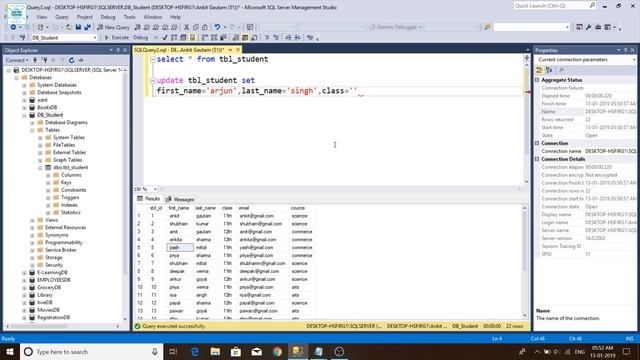Image resolution: width=640 pixels, height=360 pixels.
Task: Click the Debug button in toolbar
Action: coord(140,38)
